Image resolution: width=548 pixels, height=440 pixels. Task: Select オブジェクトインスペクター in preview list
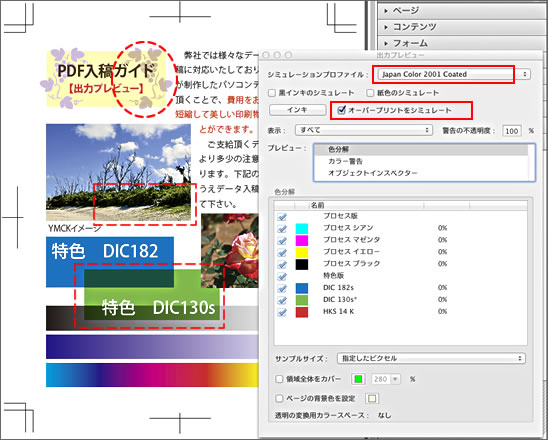click(373, 173)
